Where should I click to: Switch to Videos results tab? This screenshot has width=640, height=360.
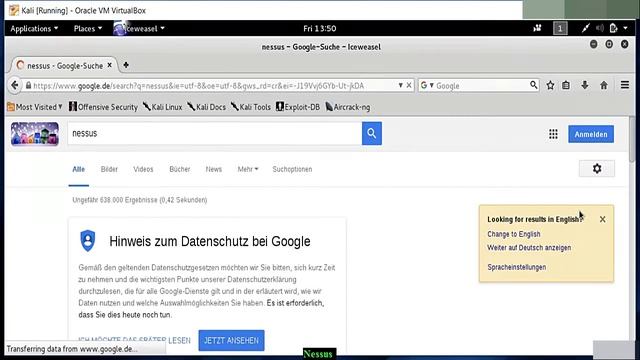(143, 169)
